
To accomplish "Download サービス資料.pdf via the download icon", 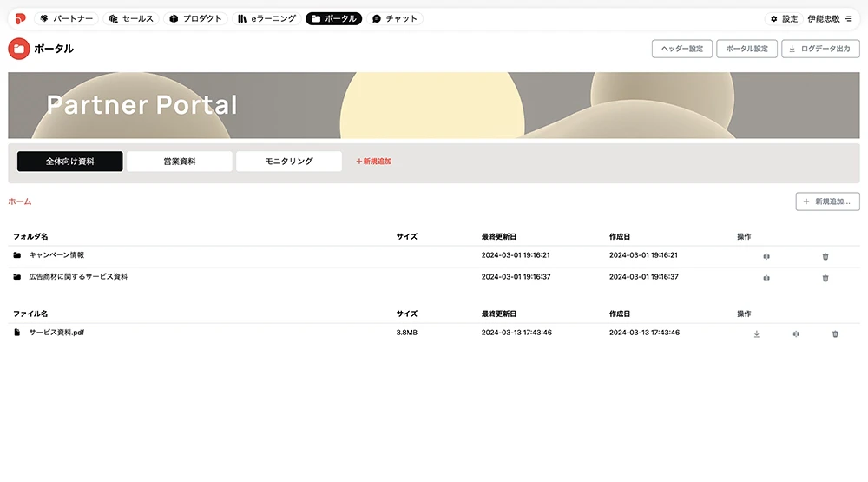I will tap(757, 334).
